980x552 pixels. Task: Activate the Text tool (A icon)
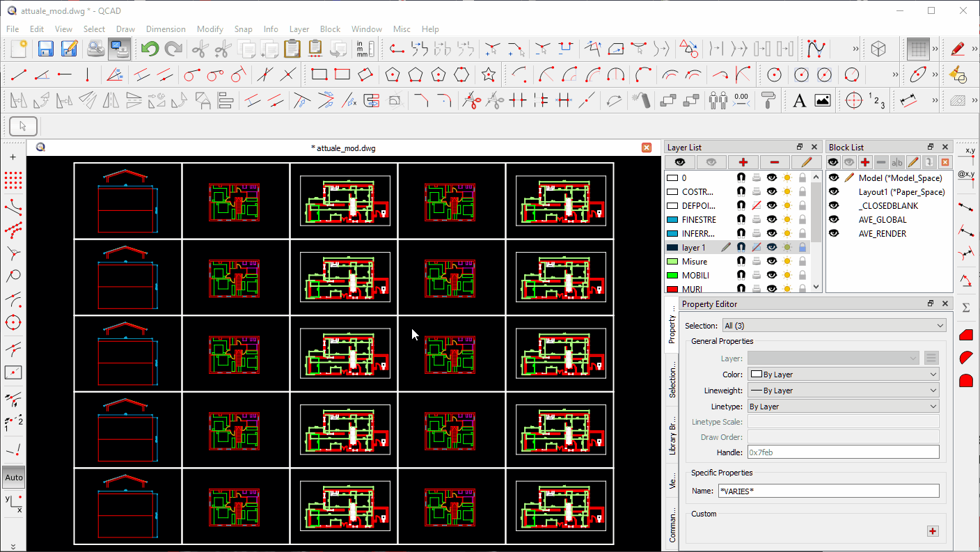[799, 101]
